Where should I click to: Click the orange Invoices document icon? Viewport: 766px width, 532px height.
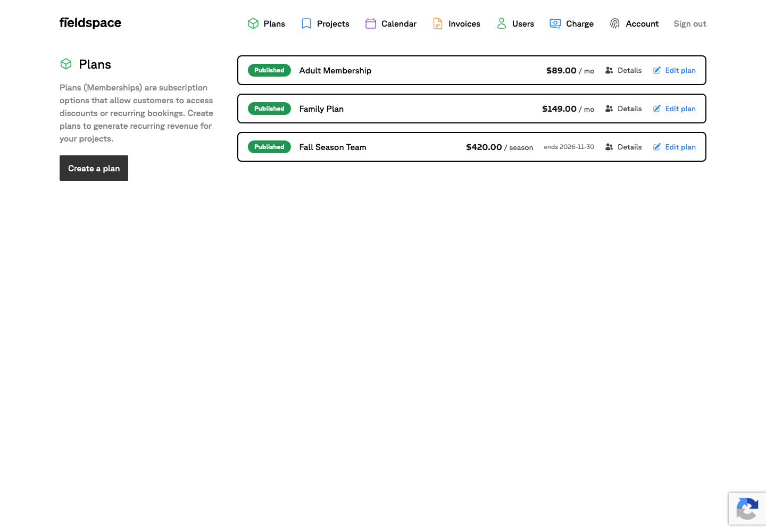pos(438,23)
